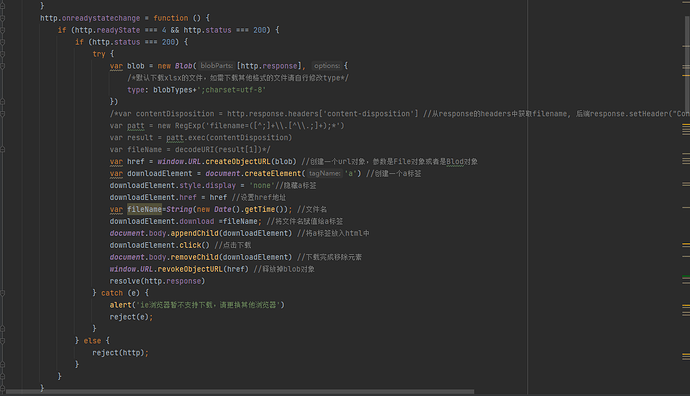Collapse the '} else {' block marker
The height and width of the screenshot is (396, 690).
coord(2,341)
